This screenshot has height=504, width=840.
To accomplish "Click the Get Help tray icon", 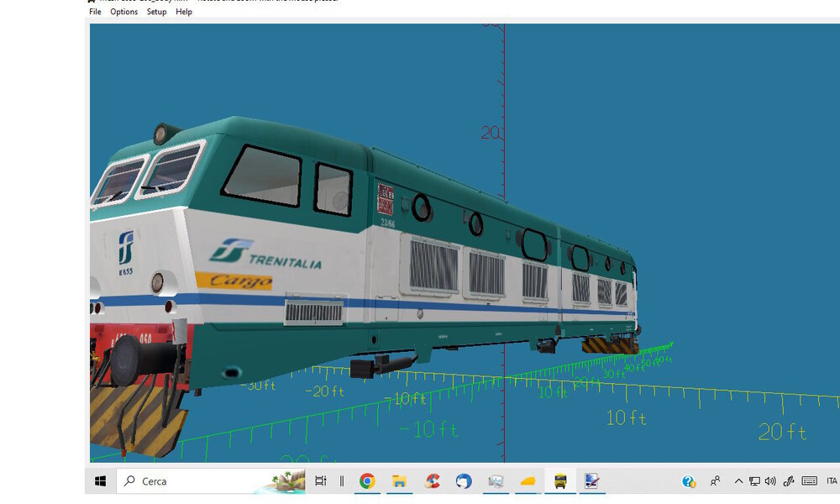I will 689,481.
